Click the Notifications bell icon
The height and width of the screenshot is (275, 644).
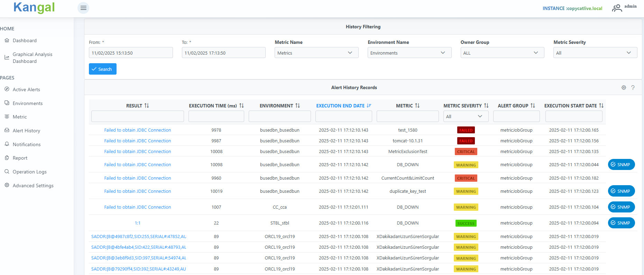coord(7,144)
